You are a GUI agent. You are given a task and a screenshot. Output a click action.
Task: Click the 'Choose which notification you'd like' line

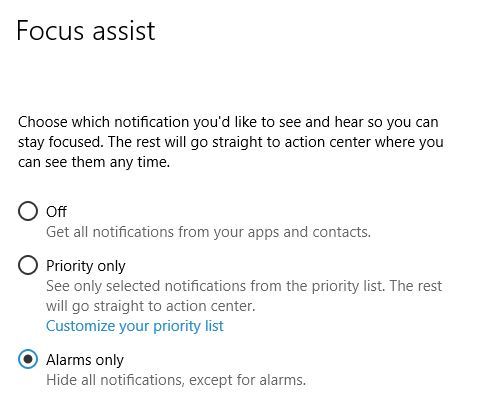tap(228, 122)
